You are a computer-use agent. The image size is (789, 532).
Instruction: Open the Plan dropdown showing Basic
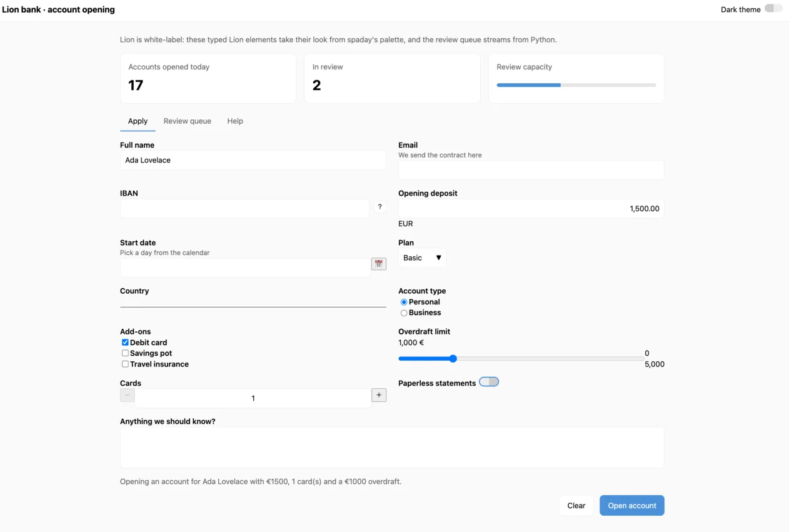pyautogui.click(x=423, y=258)
